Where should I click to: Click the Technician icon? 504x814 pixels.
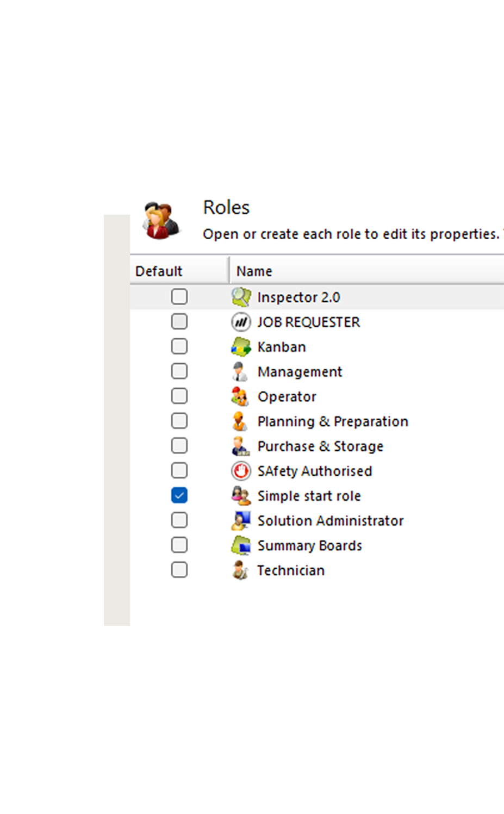tap(241, 570)
